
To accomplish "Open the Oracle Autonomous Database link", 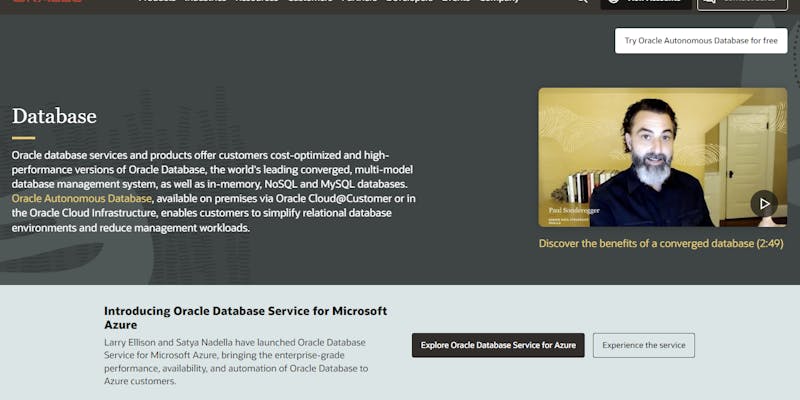I will pos(82,198).
